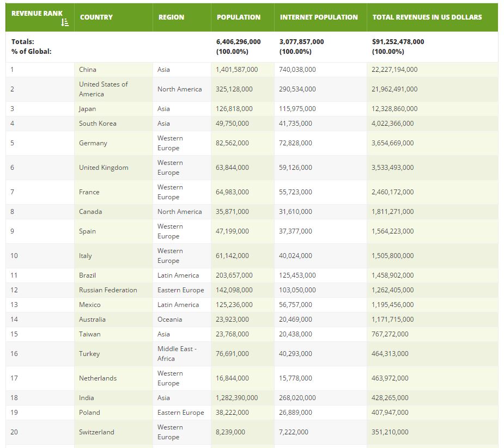
Task: Select the Germany row country cell
Action: 113,143
